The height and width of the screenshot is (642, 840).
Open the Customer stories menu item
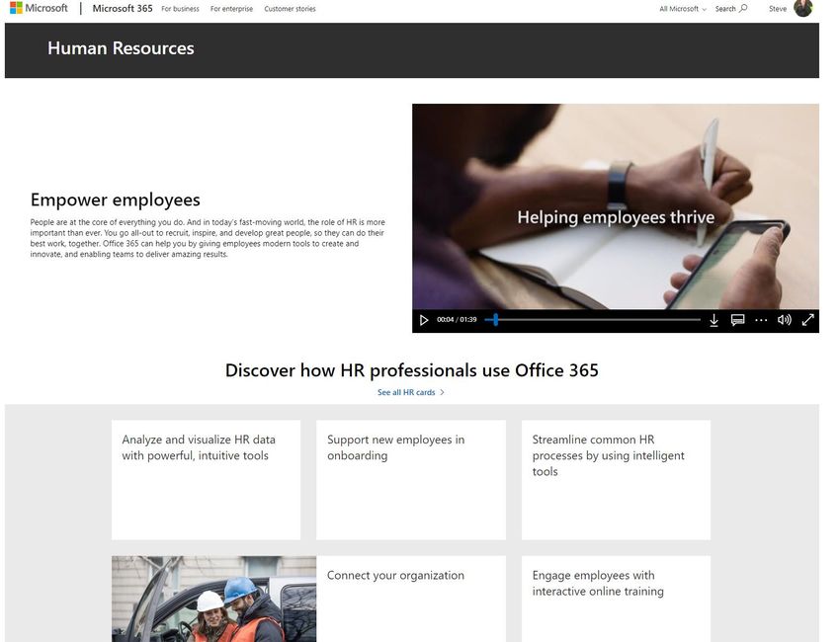pos(290,9)
